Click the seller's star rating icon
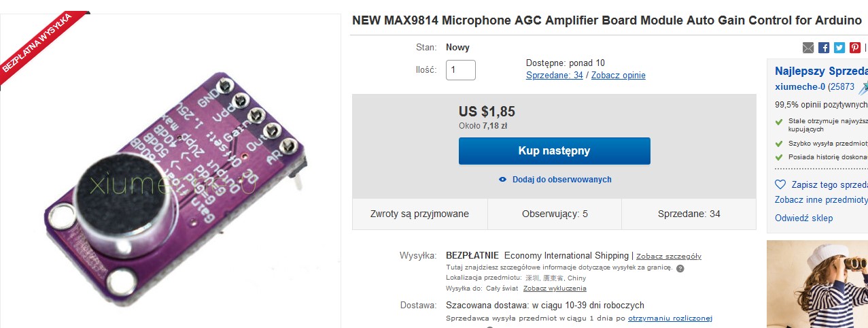The width and height of the screenshot is (868, 328). click(x=863, y=88)
